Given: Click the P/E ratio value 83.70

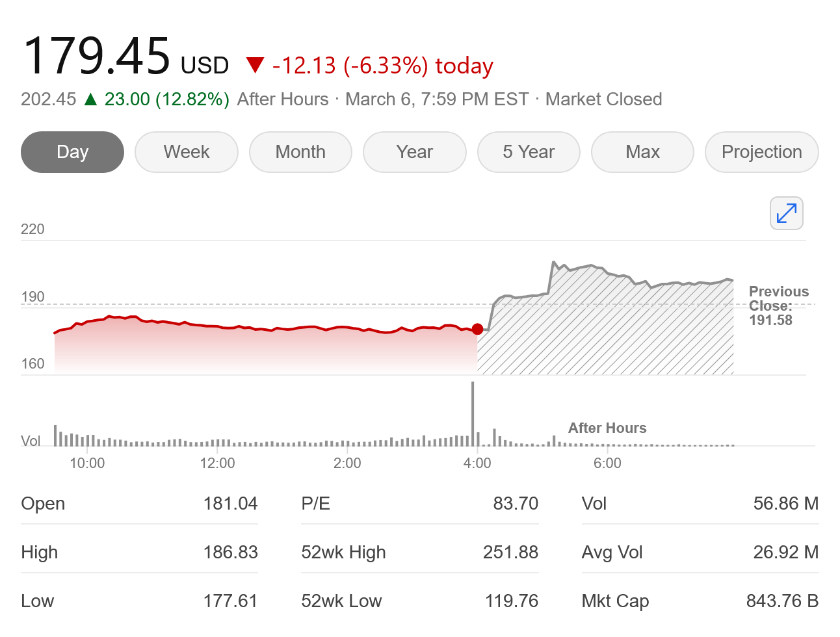Looking at the screenshot, I should click(516, 504).
